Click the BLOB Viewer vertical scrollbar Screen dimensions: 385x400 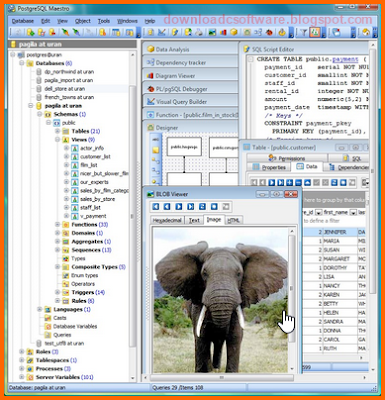(292, 288)
